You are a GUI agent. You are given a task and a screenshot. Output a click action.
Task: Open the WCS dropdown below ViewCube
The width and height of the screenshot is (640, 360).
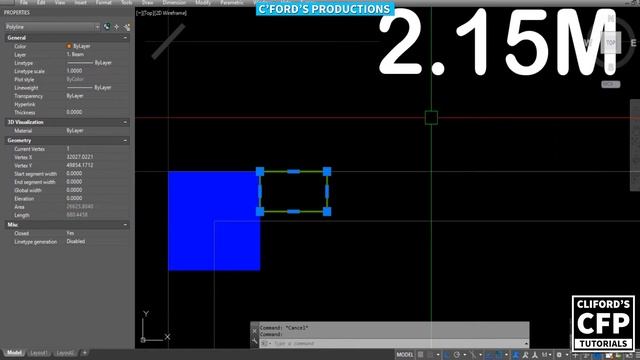tap(611, 84)
